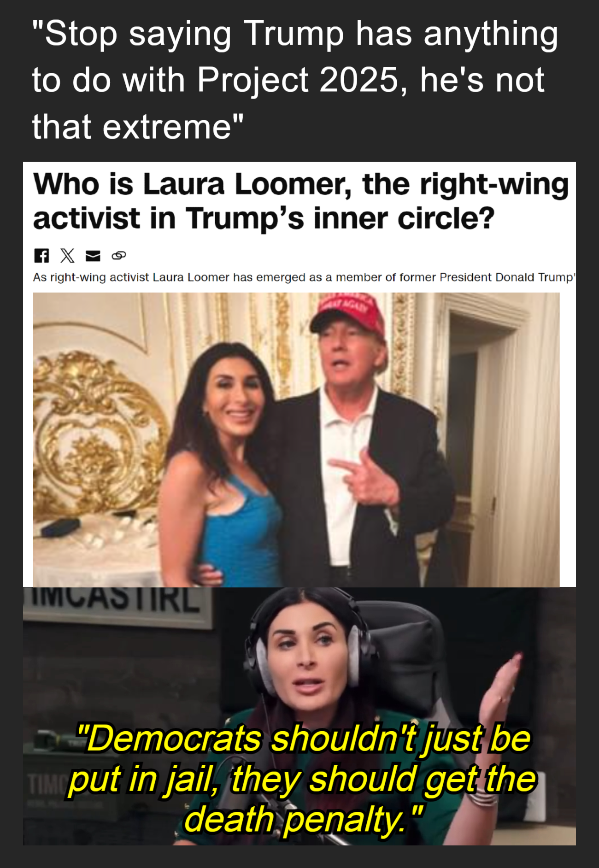Share the article via Facebook icon
The width and height of the screenshot is (599, 868).
point(41,256)
